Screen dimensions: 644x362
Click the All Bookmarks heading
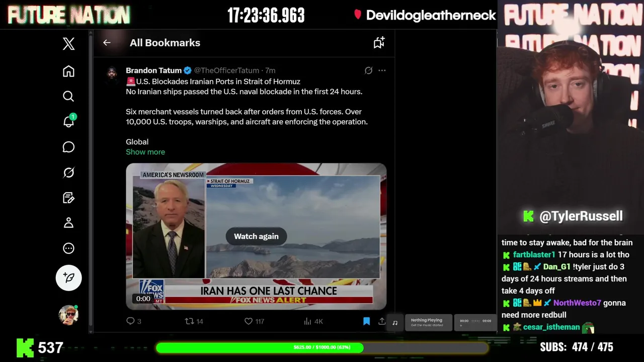165,43
